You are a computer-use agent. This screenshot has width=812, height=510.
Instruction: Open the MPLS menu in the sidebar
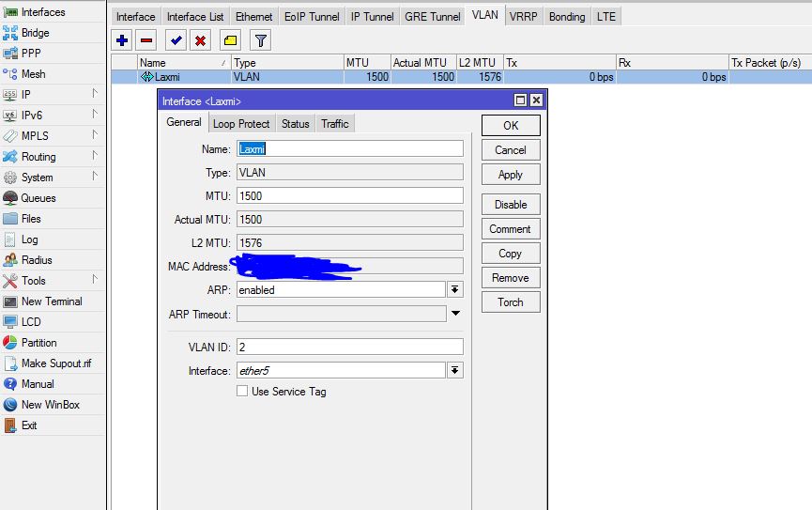coord(52,136)
